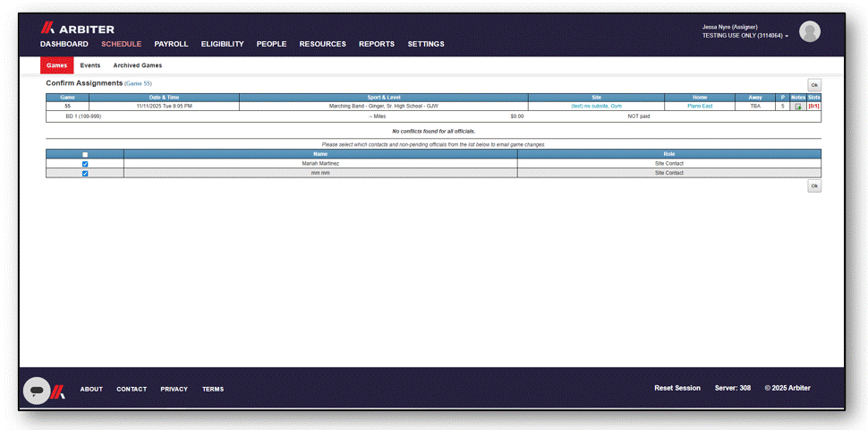The height and width of the screenshot is (430, 868).
Task: Open the Contact footer link
Action: [x=132, y=389]
